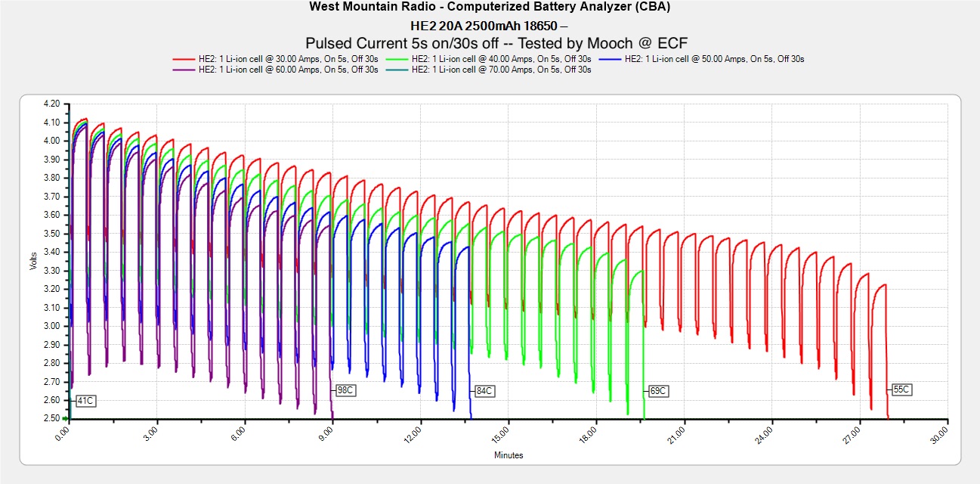
Task: Click the 4.20 tick on the voltage axis
Action: click(51, 104)
